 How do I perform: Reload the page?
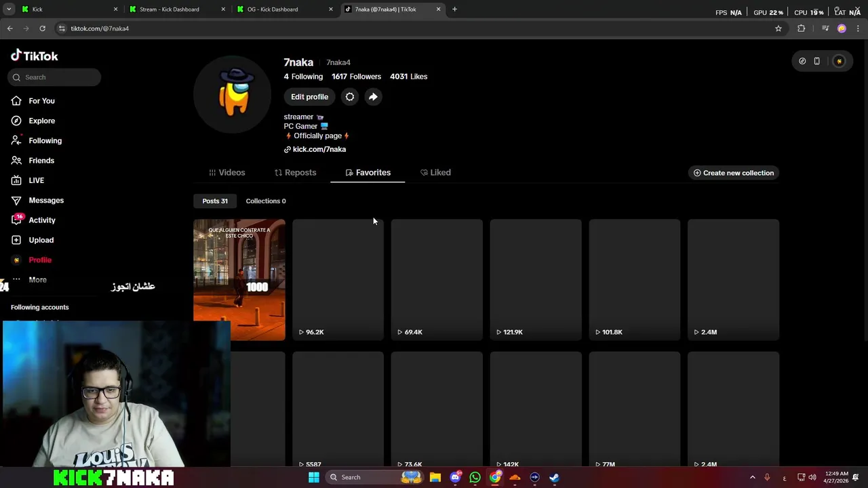coord(42,28)
